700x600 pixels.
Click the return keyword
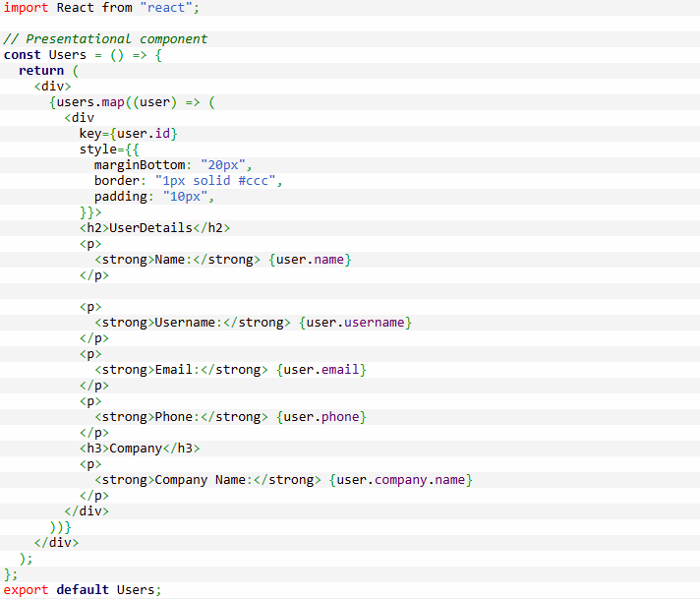point(41,71)
